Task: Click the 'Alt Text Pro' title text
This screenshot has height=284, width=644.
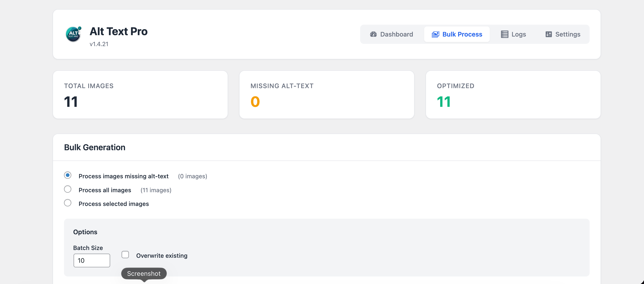Action: (119, 32)
